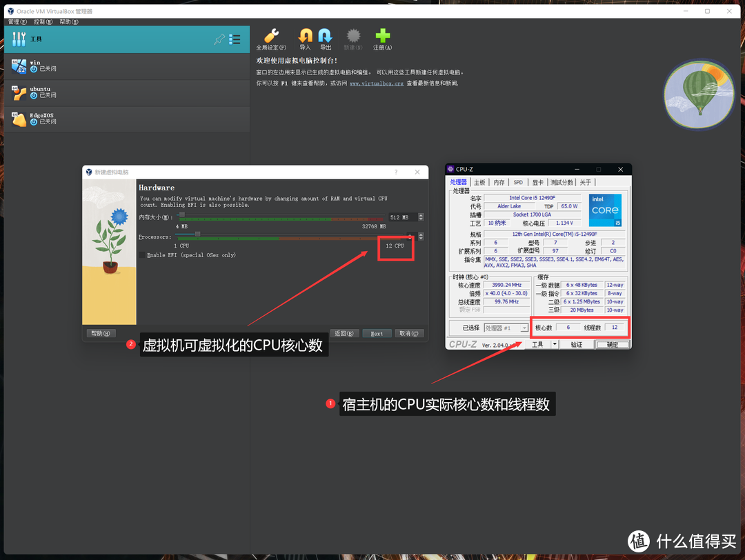Viewport: 745px width, 560px height.
Task: Switch to CPU-Z 显卡 tab
Action: coord(537,182)
